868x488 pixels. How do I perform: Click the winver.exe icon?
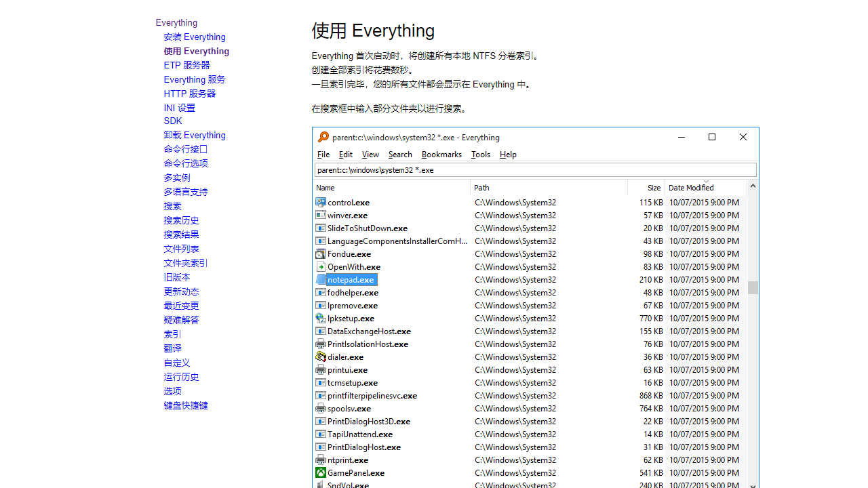321,215
